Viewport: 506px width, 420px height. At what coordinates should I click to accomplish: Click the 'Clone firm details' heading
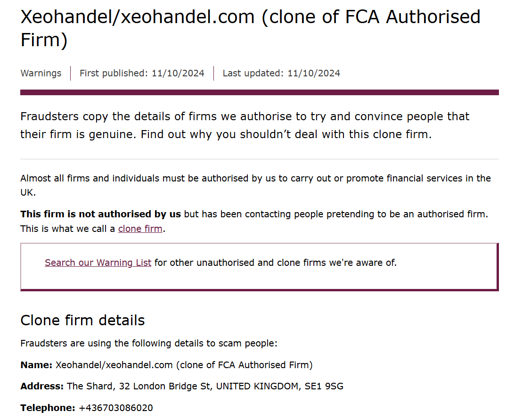click(x=82, y=320)
